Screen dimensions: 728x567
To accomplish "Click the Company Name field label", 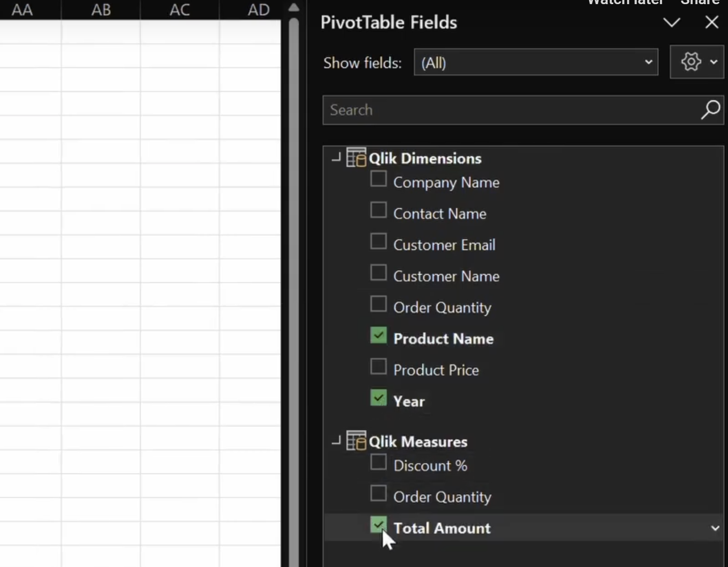I will tap(446, 182).
